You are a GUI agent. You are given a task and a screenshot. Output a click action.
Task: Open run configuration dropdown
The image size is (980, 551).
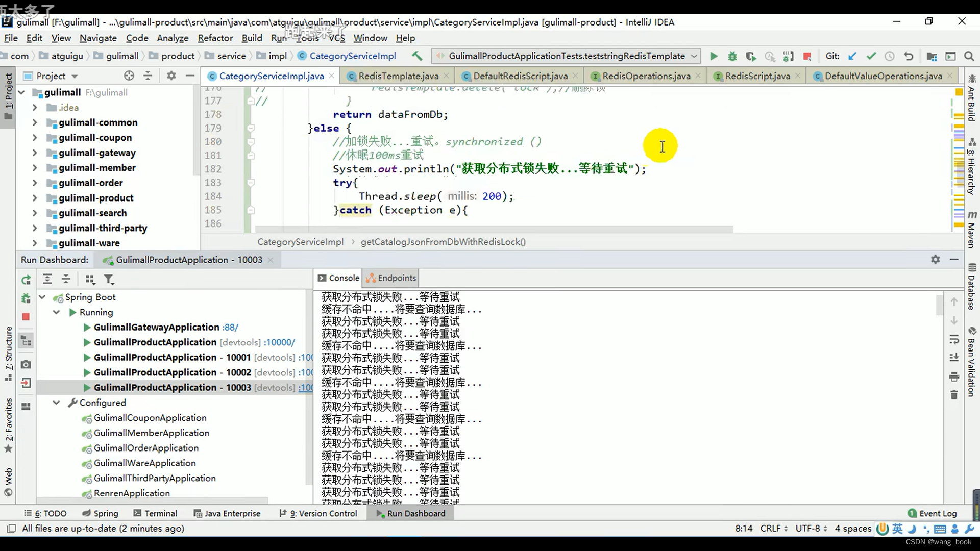tap(566, 56)
